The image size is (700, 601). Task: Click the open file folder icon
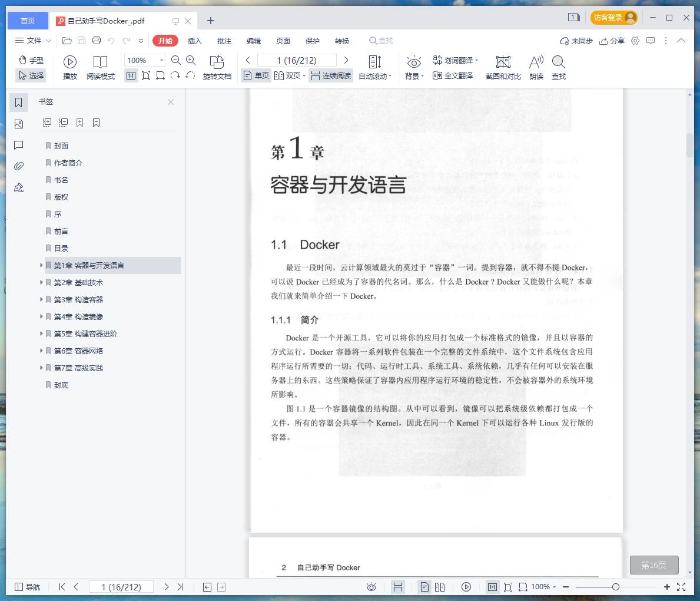[x=67, y=41]
